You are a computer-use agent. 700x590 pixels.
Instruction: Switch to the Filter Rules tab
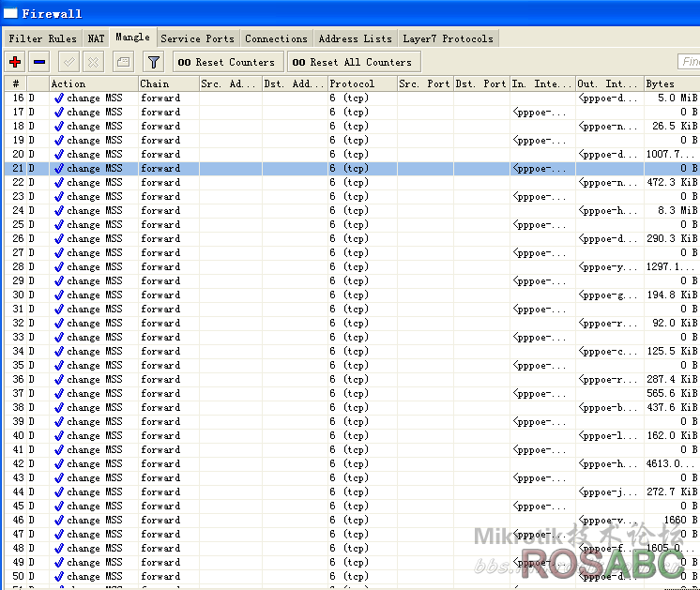point(43,38)
